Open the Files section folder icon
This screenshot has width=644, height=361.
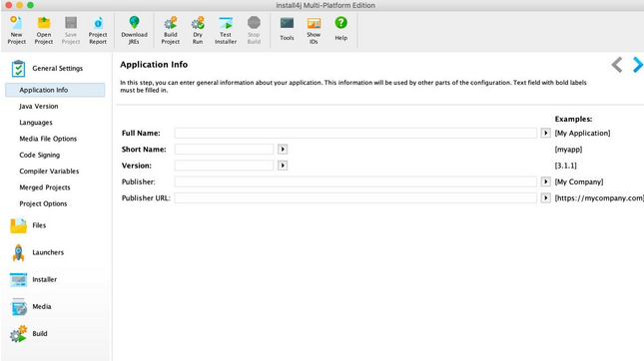coord(18,225)
